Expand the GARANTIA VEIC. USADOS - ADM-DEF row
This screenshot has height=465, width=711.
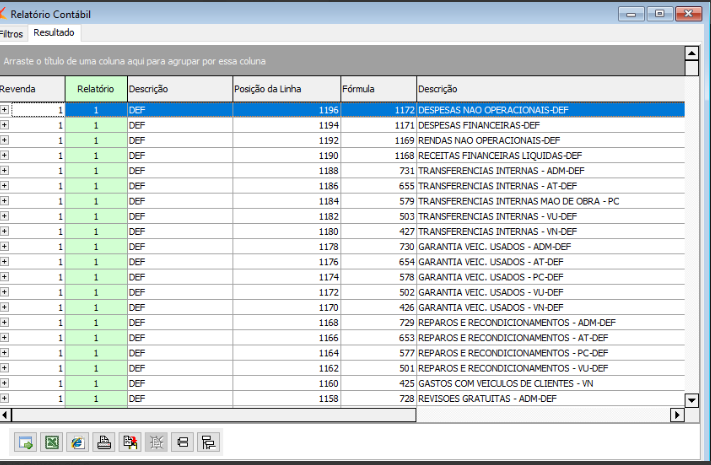click(x=4, y=246)
